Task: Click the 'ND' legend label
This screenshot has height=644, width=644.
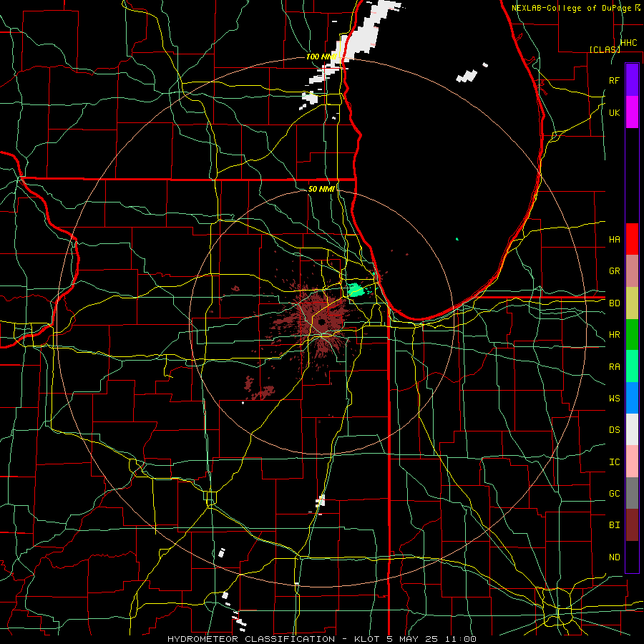Action: click(614, 557)
